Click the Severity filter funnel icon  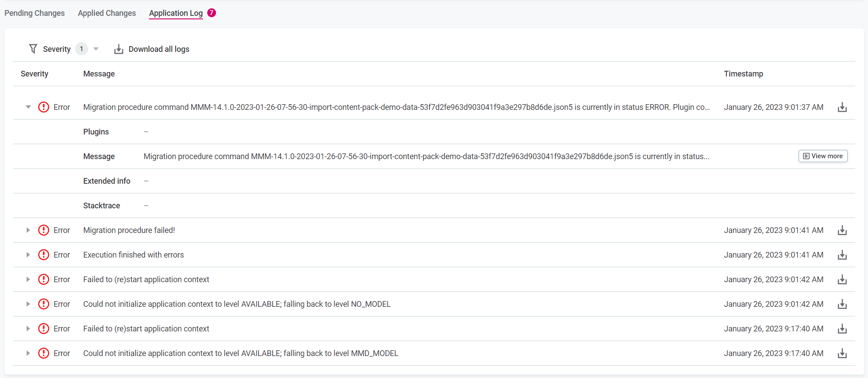pos(33,49)
